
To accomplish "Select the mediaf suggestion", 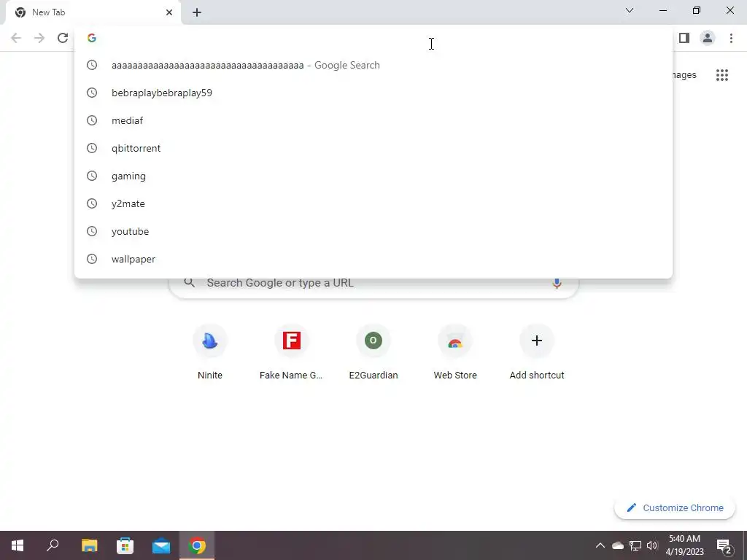I will pos(373,120).
